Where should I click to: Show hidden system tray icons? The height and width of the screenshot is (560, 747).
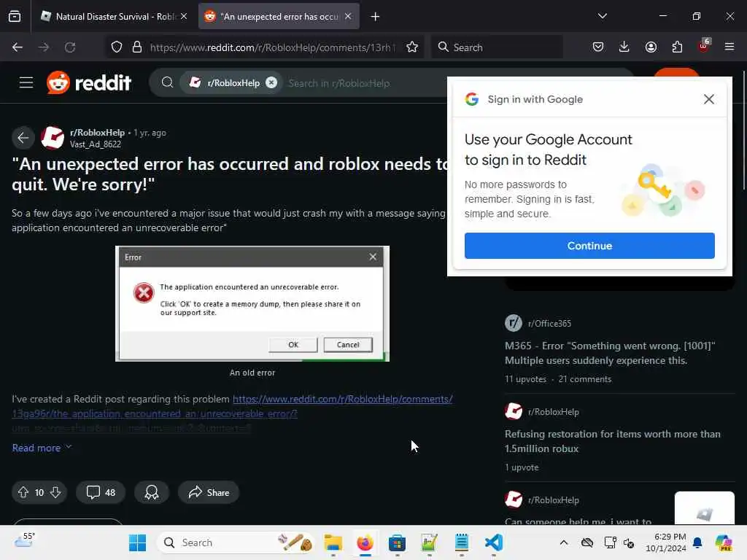click(564, 542)
